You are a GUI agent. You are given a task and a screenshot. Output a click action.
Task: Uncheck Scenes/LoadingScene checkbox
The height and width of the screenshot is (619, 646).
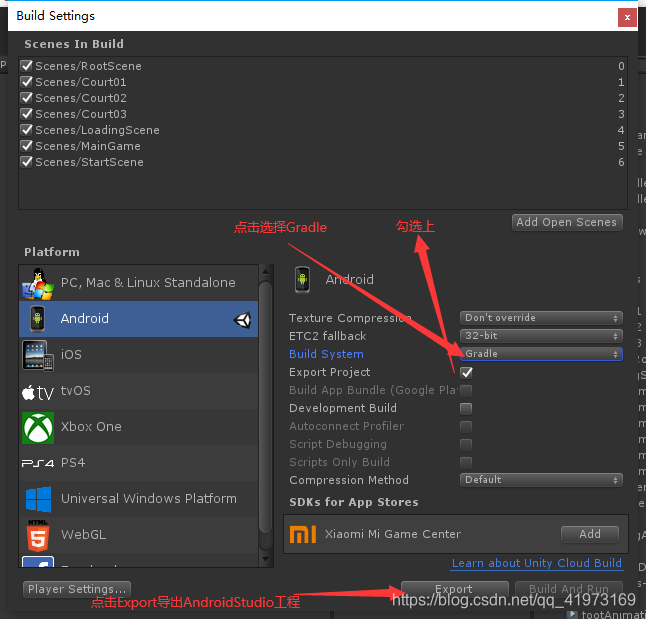pos(27,130)
